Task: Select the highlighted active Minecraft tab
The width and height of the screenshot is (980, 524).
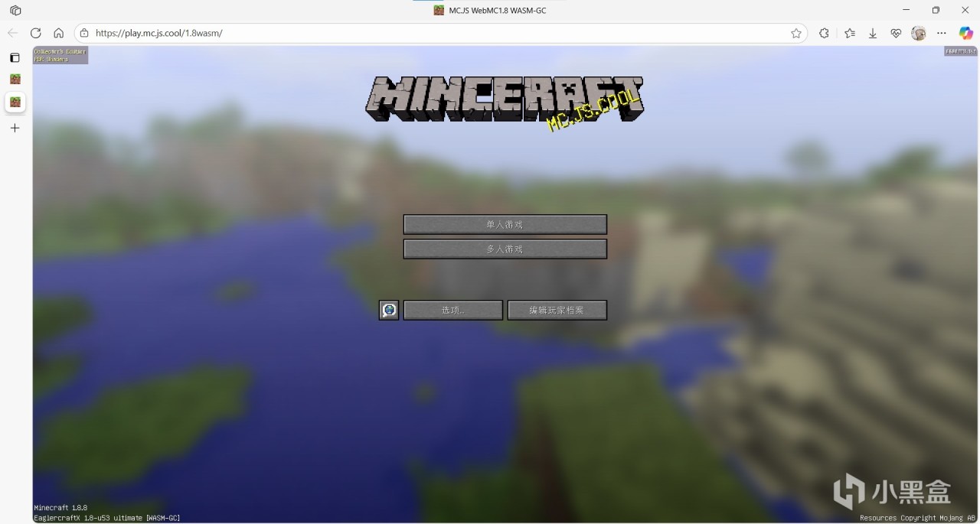Action: pos(15,102)
